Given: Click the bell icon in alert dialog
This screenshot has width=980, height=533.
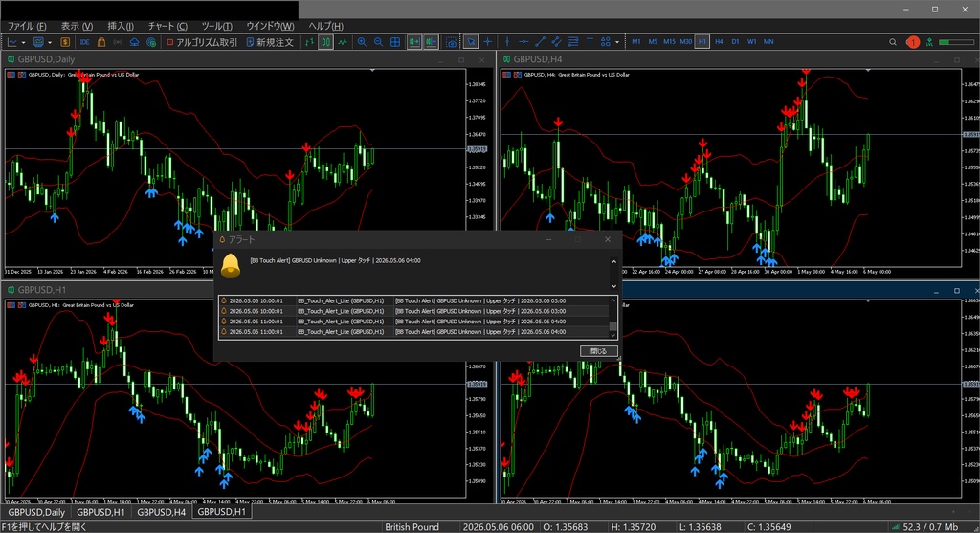Looking at the screenshot, I should click(x=231, y=266).
